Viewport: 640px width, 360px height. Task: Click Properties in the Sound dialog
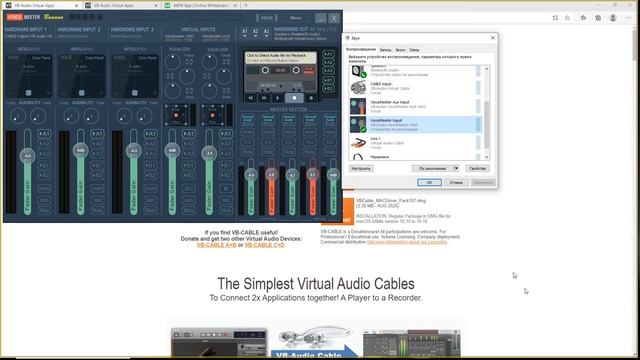[477, 168]
